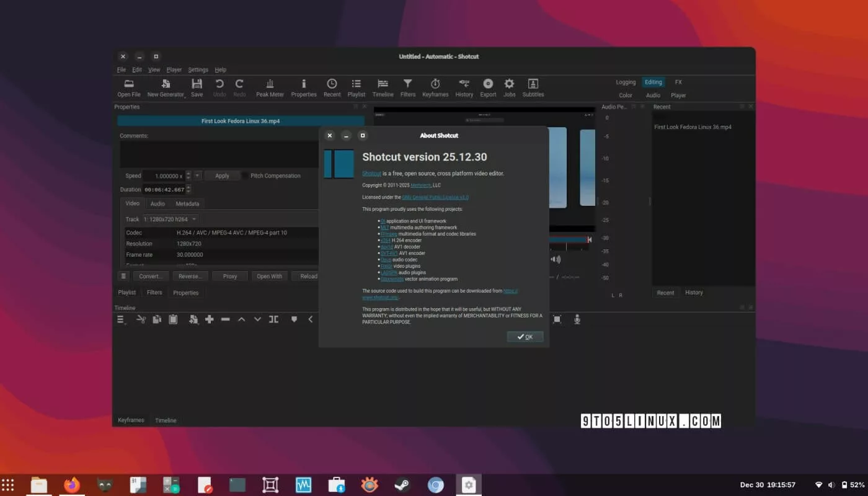
Task: Toggle the player volume speaker button
Action: [x=556, y=259]
